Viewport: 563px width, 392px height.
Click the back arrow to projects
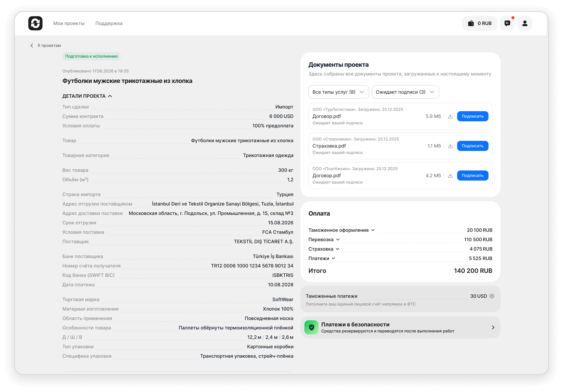pyautogui.click(x=32, y=46)
